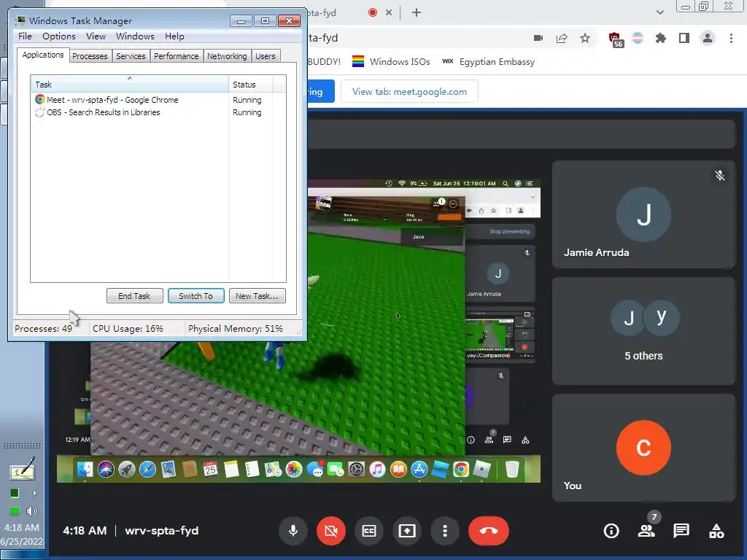This screenshot has width=747, height=560.
Task: Click the Calendar 25 icon in shared dock
Action: point(210,469)
